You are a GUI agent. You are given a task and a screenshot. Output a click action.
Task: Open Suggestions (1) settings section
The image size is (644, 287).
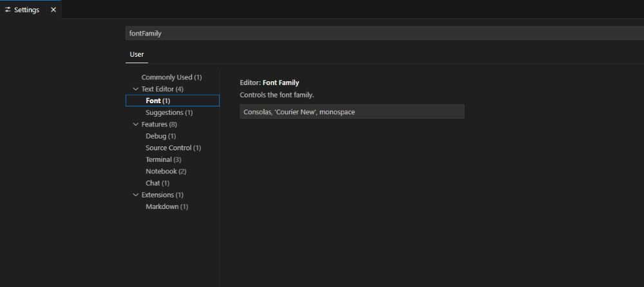coord(169,113)
